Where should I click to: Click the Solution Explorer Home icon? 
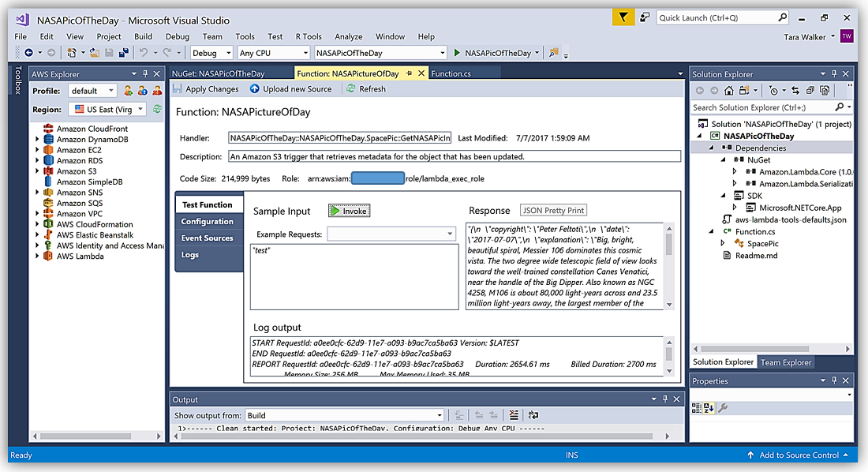(731, 91)
